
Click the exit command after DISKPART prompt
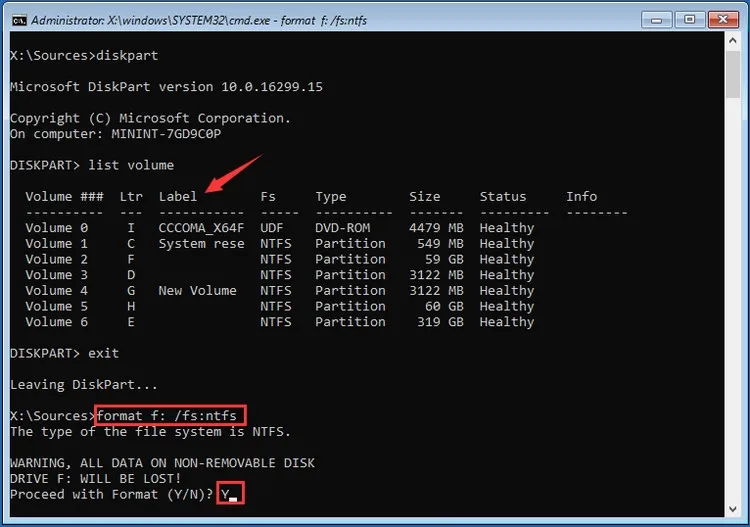pyautogui.click(x=104, y=353)
